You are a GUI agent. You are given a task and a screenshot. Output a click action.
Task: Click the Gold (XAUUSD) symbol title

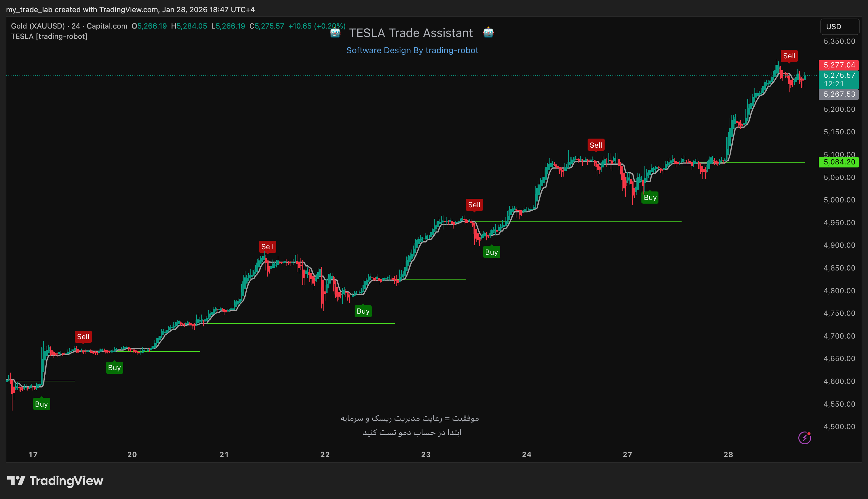pos(38,26)
